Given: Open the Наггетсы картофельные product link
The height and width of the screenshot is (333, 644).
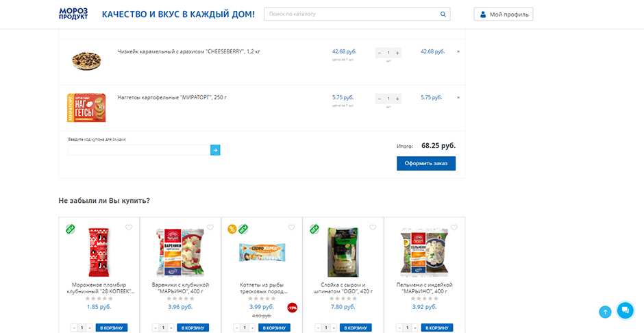Looking at the screenshot, I should click(172, 98).
